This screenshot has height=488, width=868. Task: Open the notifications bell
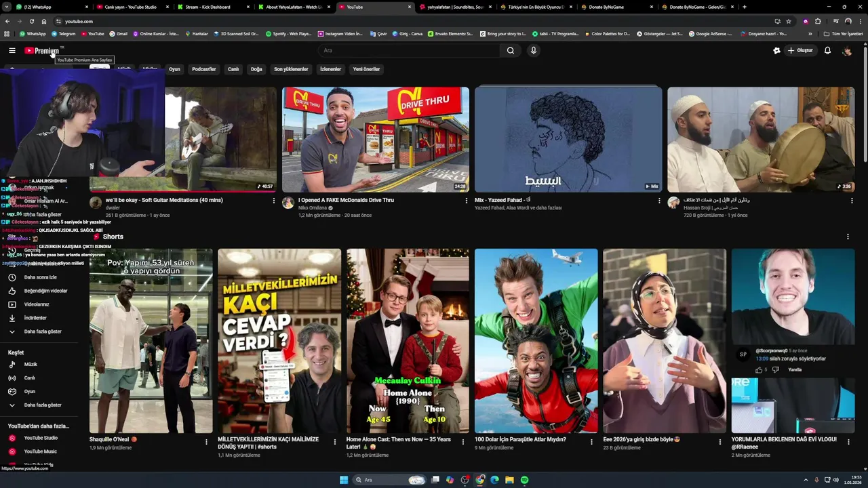[x=827, y=50]
